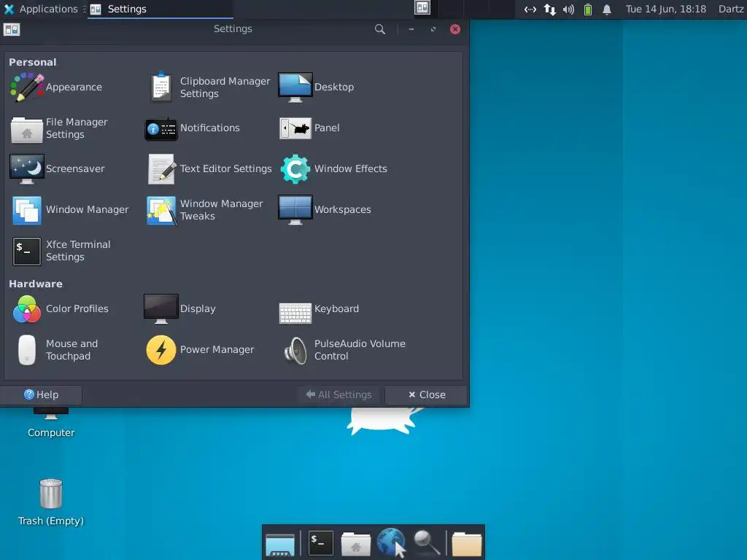Click the date and time clock
Screen dimensions: 747x560
pos(665,9)
